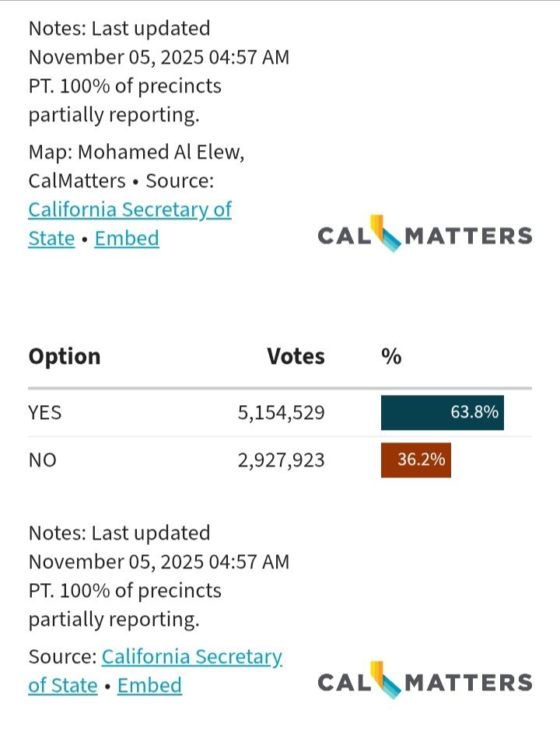The image size is (560, 741).
Task: Click the orange 36.2% bar
Action: click(415, 460)
